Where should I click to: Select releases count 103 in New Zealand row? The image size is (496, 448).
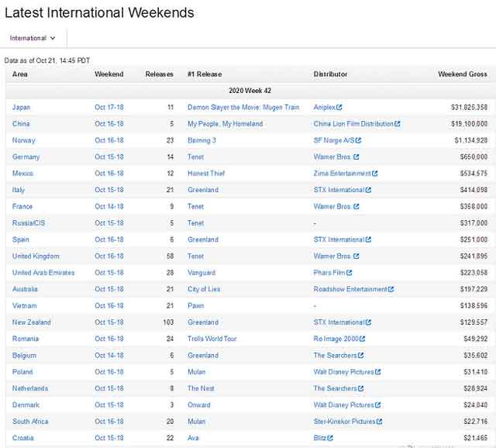coord(168,322)
